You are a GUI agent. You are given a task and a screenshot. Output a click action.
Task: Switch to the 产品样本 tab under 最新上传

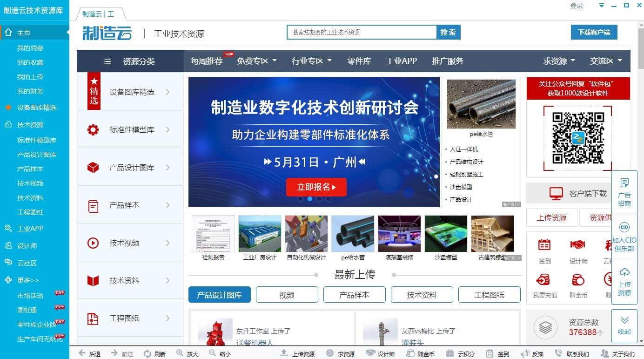(x=354, y=295)
